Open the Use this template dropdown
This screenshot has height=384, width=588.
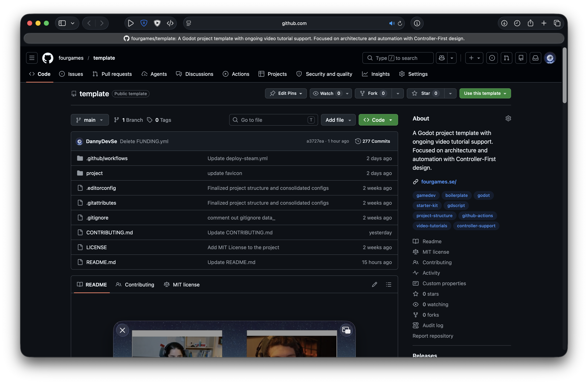pos(485,93)
